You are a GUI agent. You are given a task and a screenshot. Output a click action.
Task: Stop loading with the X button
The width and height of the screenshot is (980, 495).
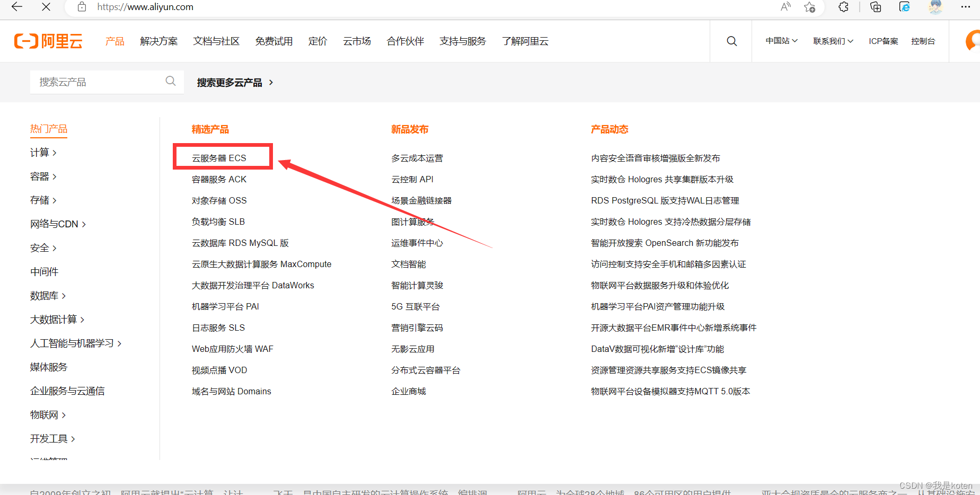(46, 7)
